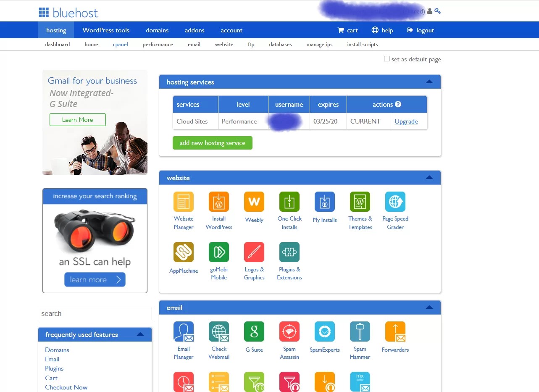This screenshot has width=539, height=392.
Task: Click the Checkout Now link
Action: pyautogui.click(x=66, y=387)
